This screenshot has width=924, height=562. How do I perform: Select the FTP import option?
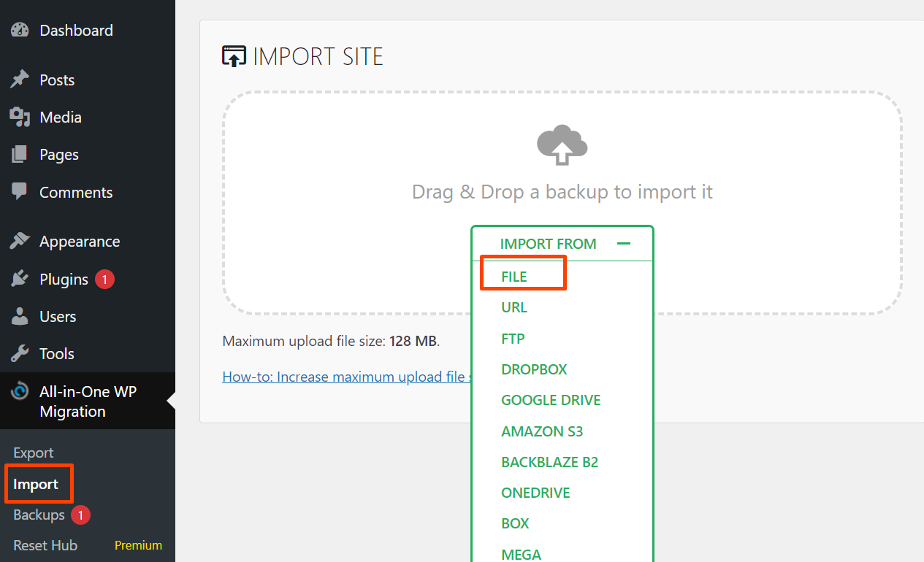pos(513,339)
